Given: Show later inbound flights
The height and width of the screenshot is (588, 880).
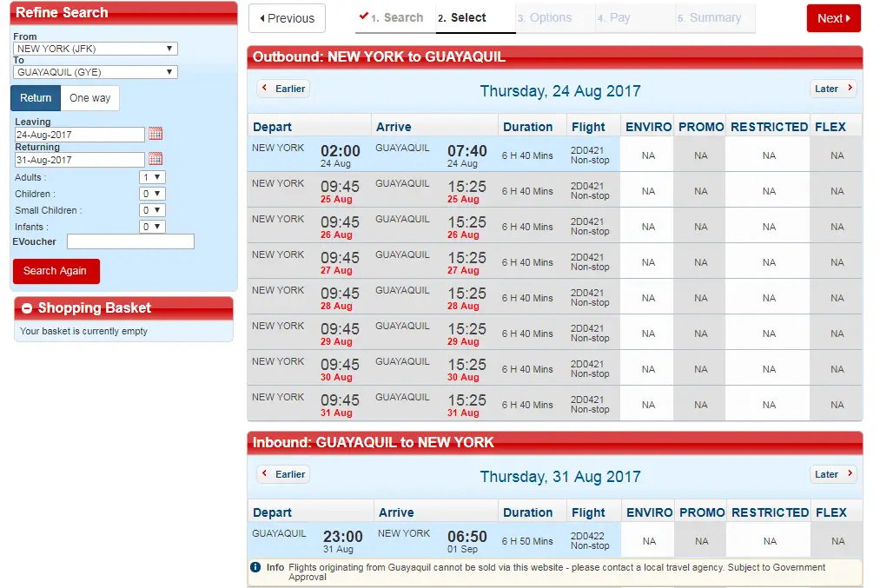Looking at the screenshot, I should pyautogui.click(x=833, y=474).
